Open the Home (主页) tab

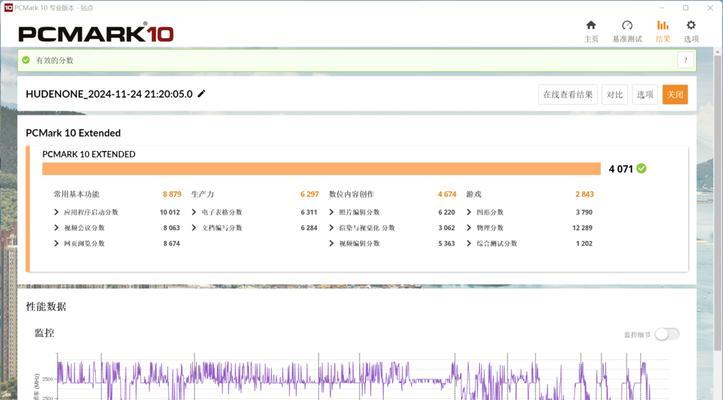coord(591,31)
